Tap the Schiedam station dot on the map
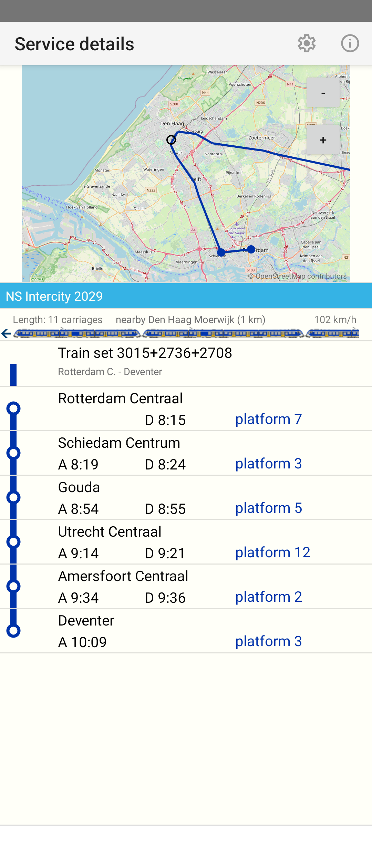This screenshot has height=868, width=372. click(221, 252)
